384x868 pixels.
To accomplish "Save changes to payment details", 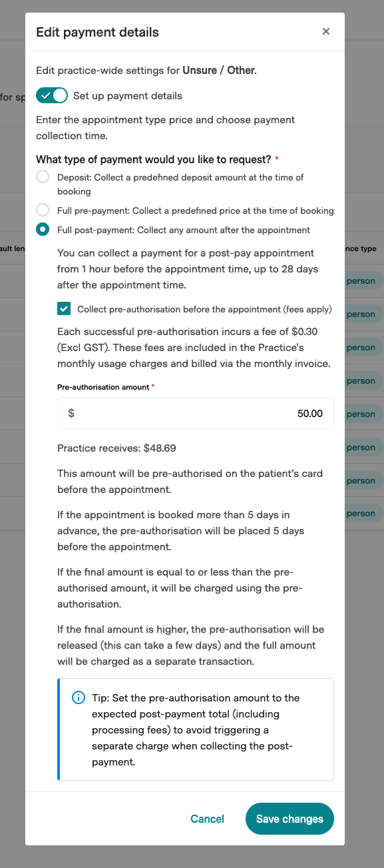I will (x=289, y=819).
